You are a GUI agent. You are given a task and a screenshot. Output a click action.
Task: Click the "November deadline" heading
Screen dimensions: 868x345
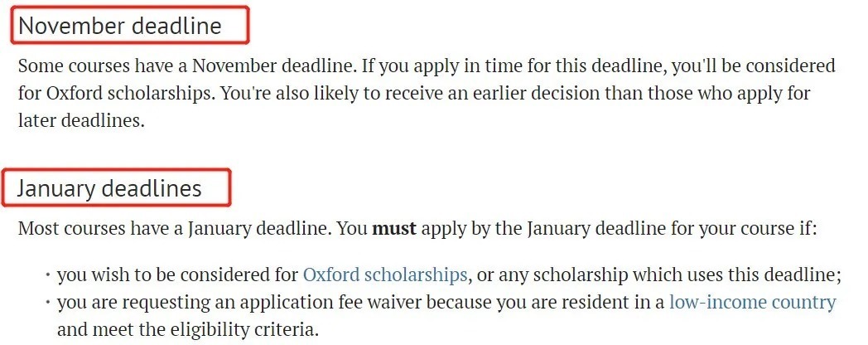(120, 26)
